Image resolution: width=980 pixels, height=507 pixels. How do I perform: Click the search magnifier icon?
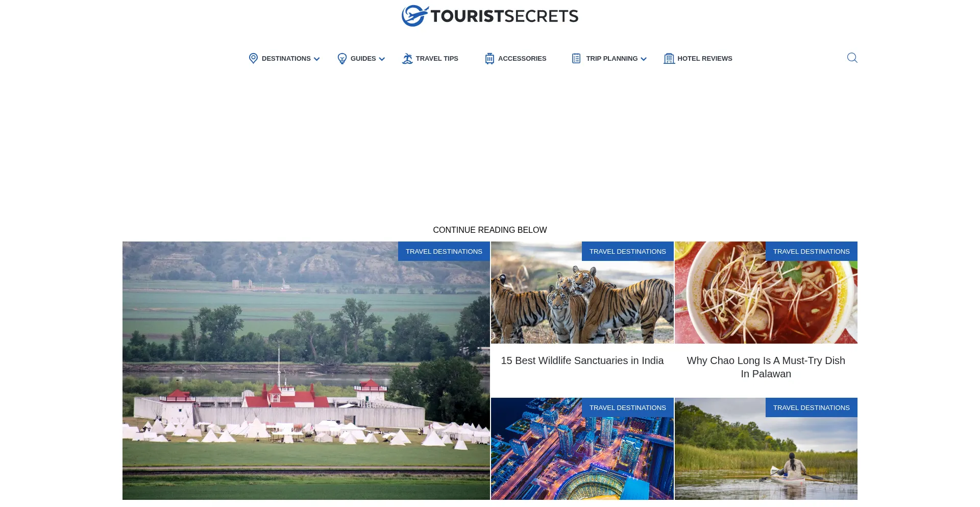point(852,58)
